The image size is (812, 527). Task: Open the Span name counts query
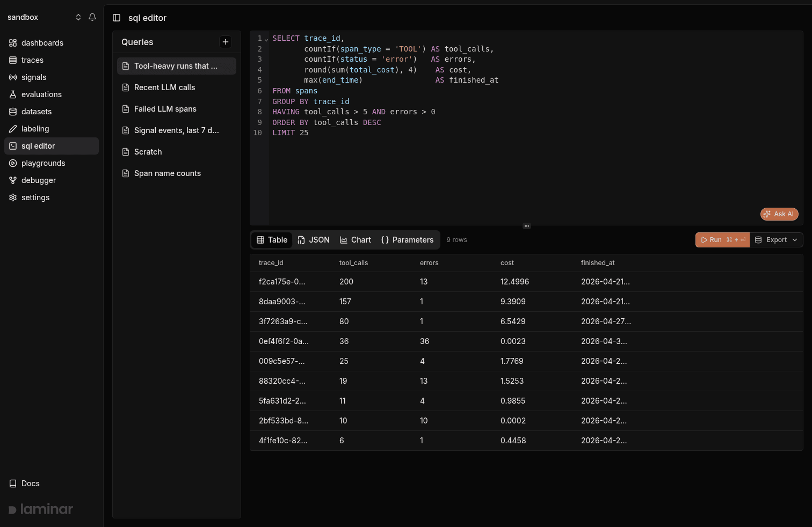177,173
